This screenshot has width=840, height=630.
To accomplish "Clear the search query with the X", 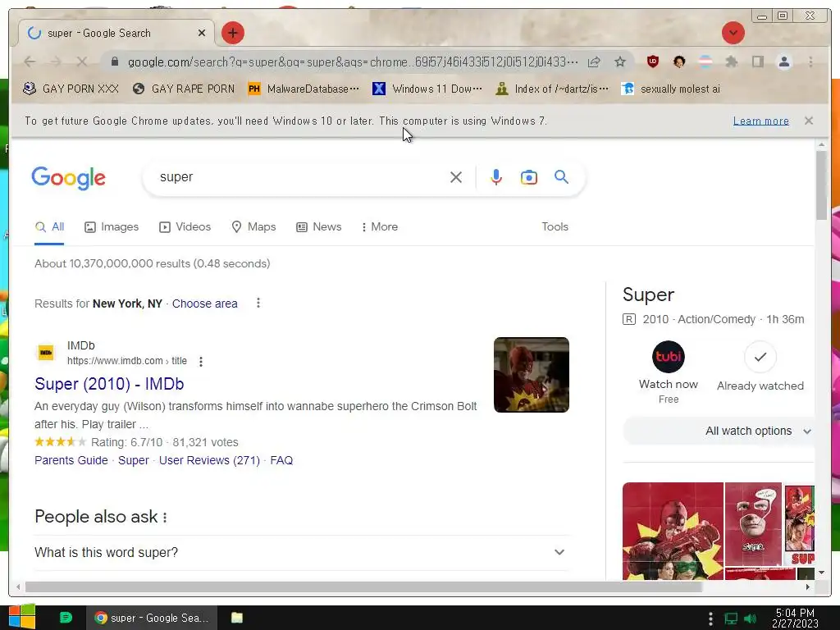I will [x=456, y=177].
